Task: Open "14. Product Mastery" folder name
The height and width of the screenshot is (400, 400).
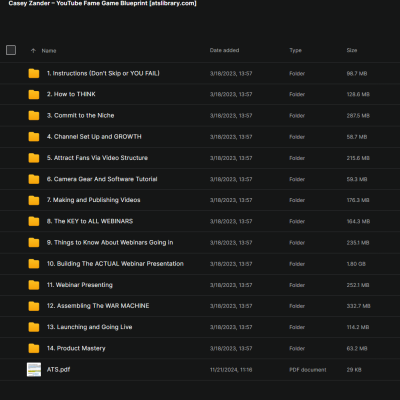Action: click(x=76, y=348)
